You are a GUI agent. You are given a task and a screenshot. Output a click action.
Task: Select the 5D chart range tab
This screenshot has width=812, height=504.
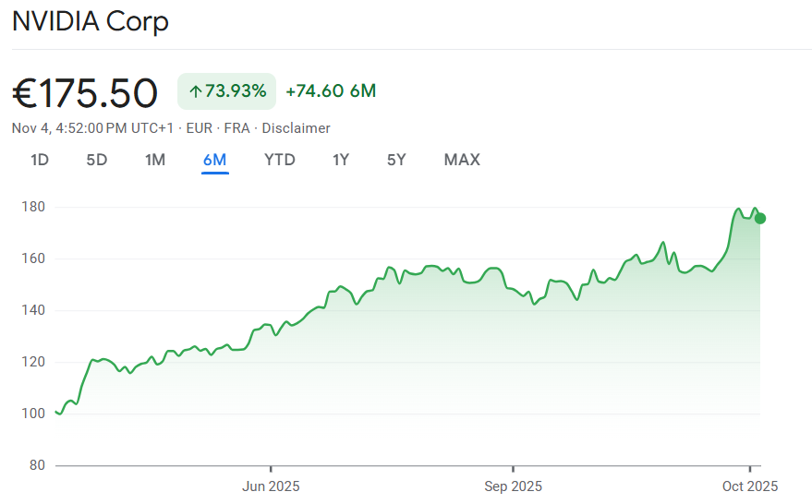[x=97, y=160]
